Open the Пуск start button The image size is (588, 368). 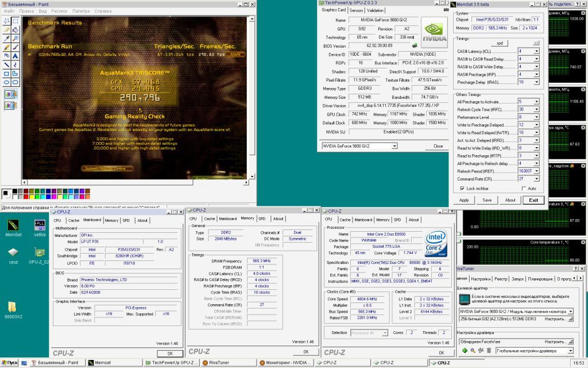[9, 363]
